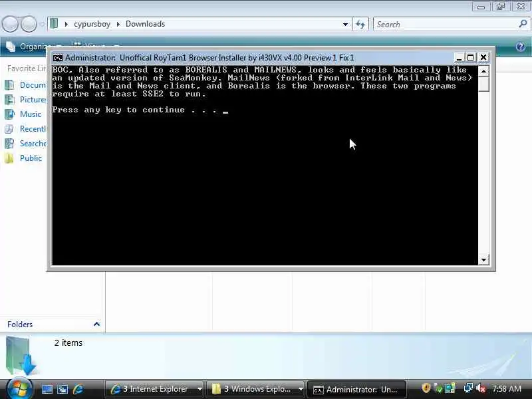Maximize the installer console window
Viewport: 532px width, 399px height.
click(x=471, y=58)
